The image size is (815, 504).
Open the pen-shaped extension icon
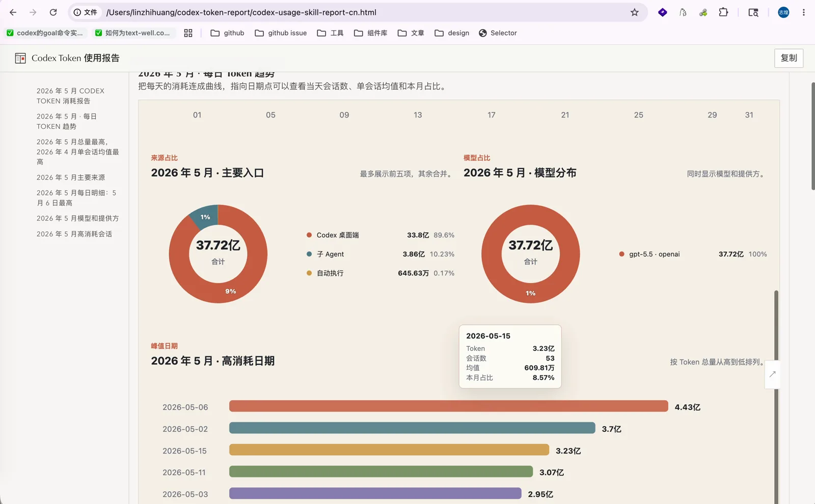pyautogui.click(x=683, y=12)
